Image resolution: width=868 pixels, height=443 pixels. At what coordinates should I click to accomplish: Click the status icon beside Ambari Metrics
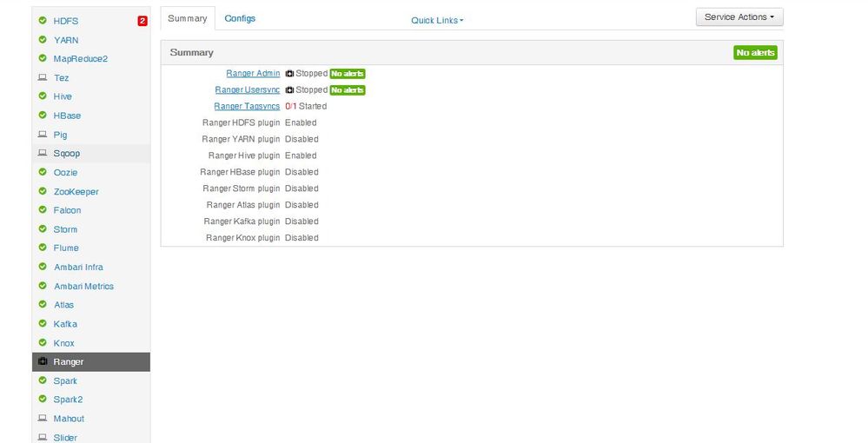coord(43,286)
